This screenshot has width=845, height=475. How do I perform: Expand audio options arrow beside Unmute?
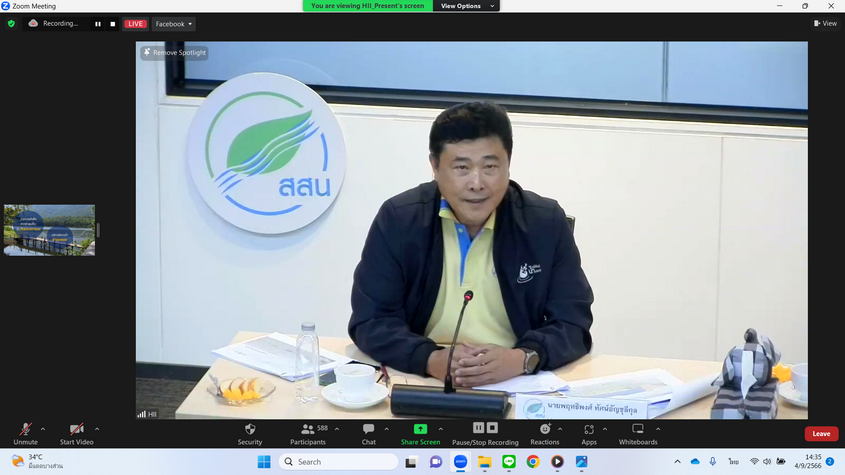43,429
